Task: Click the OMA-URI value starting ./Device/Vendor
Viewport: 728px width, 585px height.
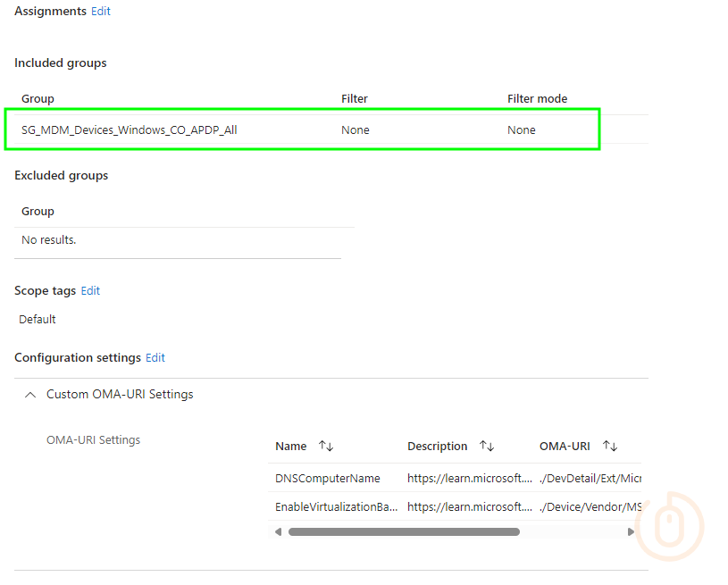Action: [590, 506]
